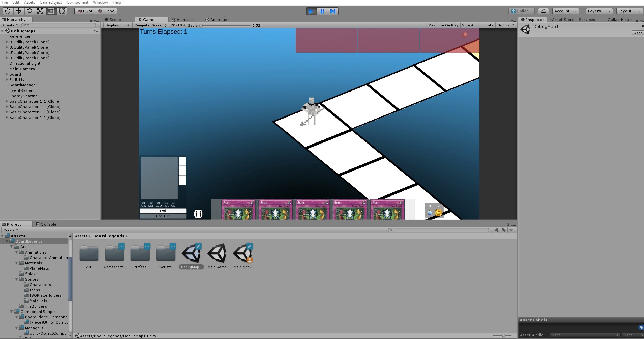Viewport: 644px width, 339px height.
Task: Open the Art folder thumbnail
Action: click(89, 254)
